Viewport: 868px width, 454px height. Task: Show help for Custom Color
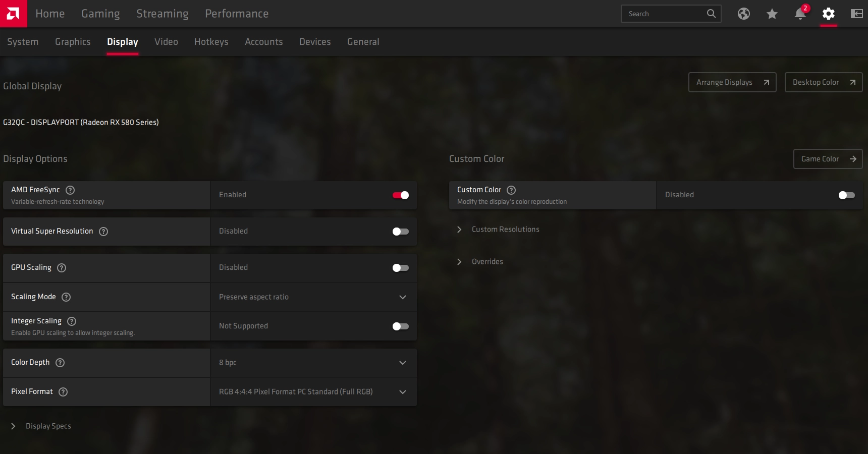tap(511, 190)
